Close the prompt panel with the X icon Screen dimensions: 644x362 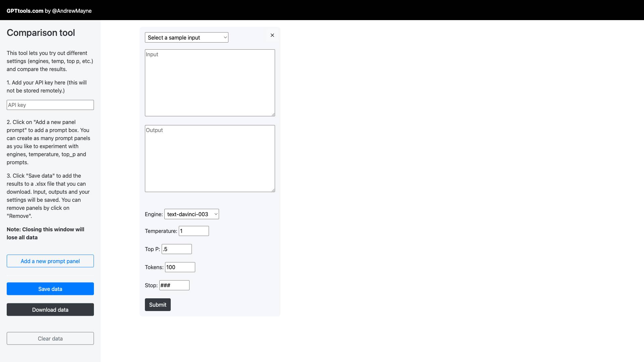[x=272, y=35]
